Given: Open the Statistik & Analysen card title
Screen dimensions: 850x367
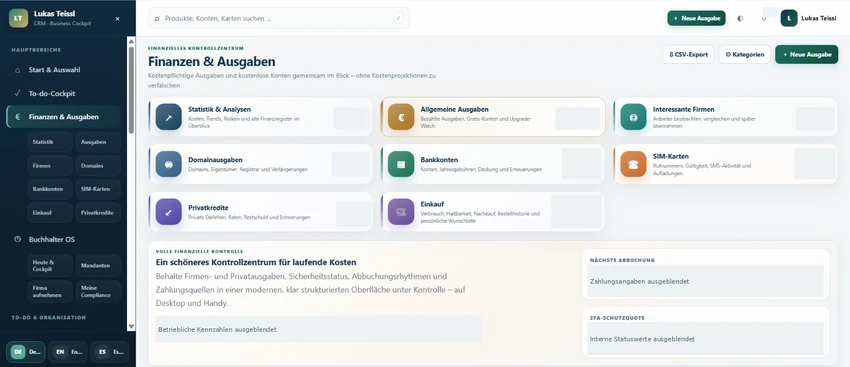Looking at the screenshot, I should coord(219,110).
